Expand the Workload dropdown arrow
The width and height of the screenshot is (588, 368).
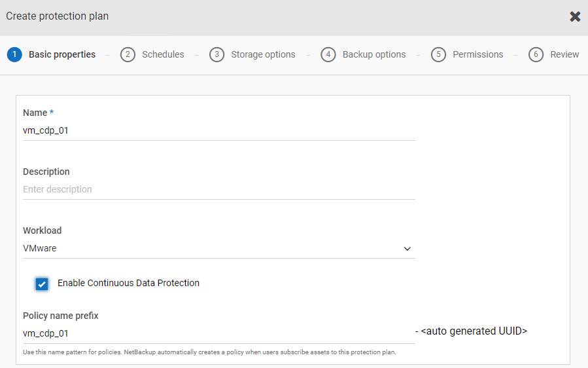407,249
